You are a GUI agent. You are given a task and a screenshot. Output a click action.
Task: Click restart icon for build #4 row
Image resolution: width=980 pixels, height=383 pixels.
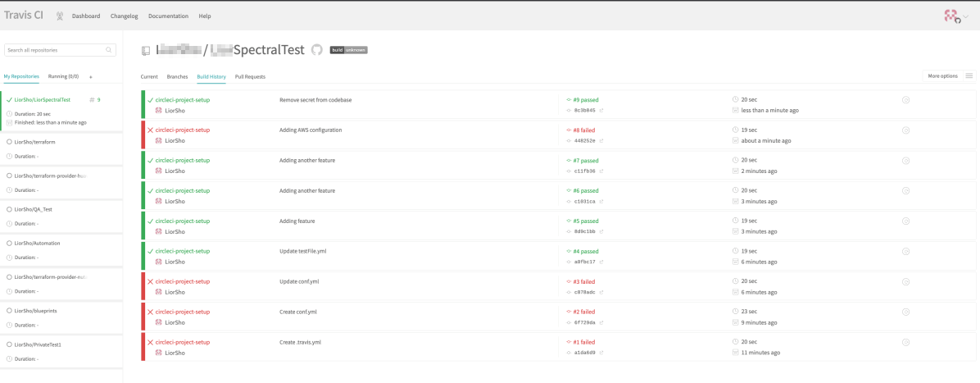click(x=905, y=251)
